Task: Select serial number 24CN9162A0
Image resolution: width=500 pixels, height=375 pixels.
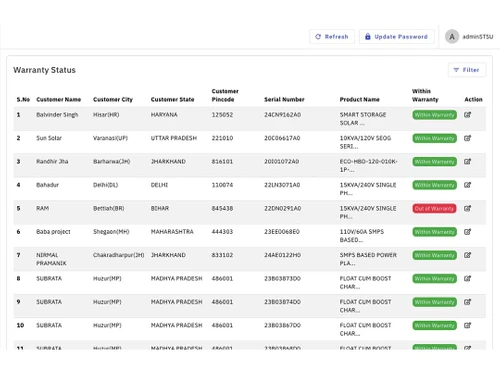Action: pos(283,115)
